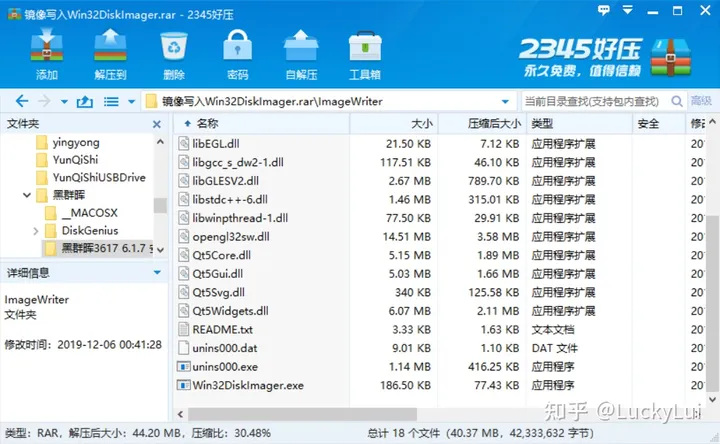Click the unins000.exe file icon

coord(184,366)
